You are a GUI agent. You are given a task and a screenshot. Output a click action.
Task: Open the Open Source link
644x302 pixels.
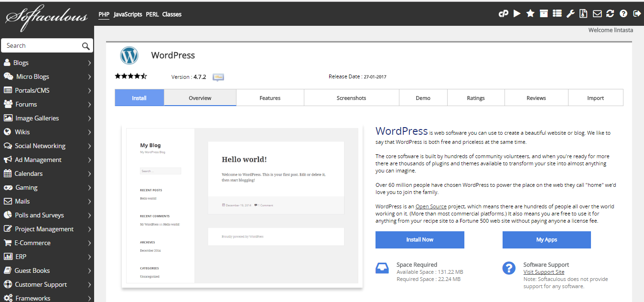(431, 206)
